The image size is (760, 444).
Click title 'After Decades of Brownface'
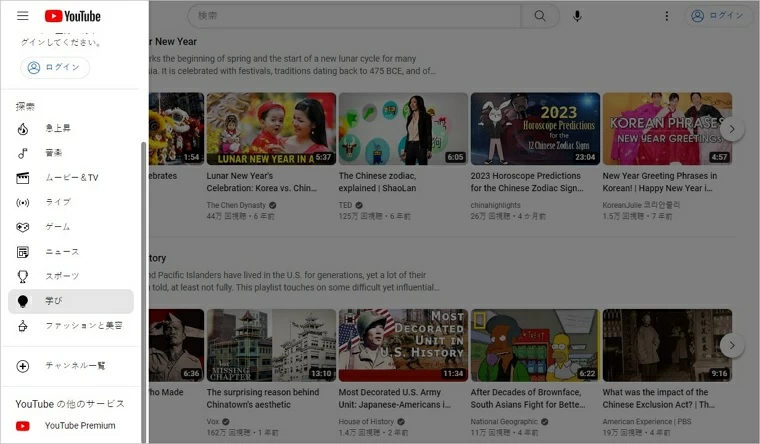click(527, 398)
